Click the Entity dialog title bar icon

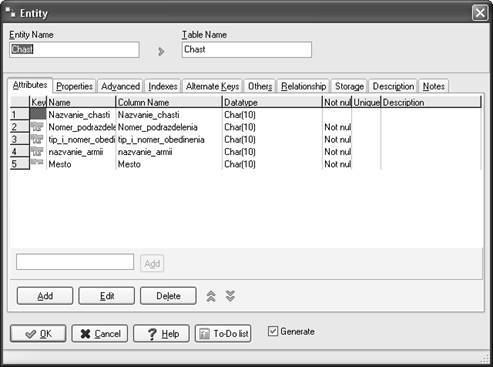tap(11, 13)
